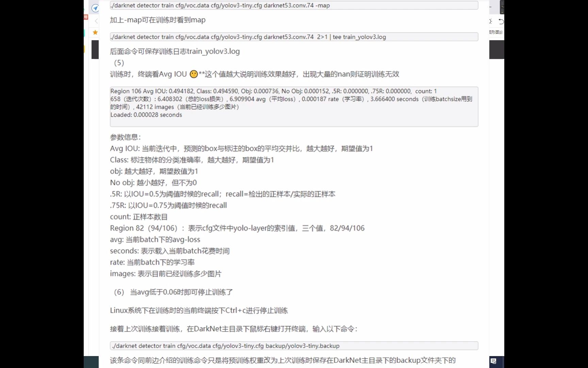Click the line about pressing Ctrl+c to stop training

point(199,310)
